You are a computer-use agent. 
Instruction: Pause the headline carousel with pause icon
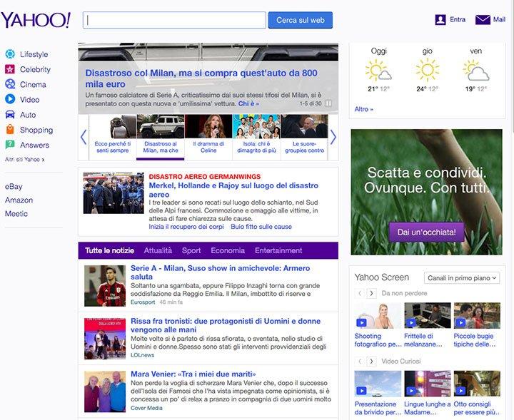328,103
